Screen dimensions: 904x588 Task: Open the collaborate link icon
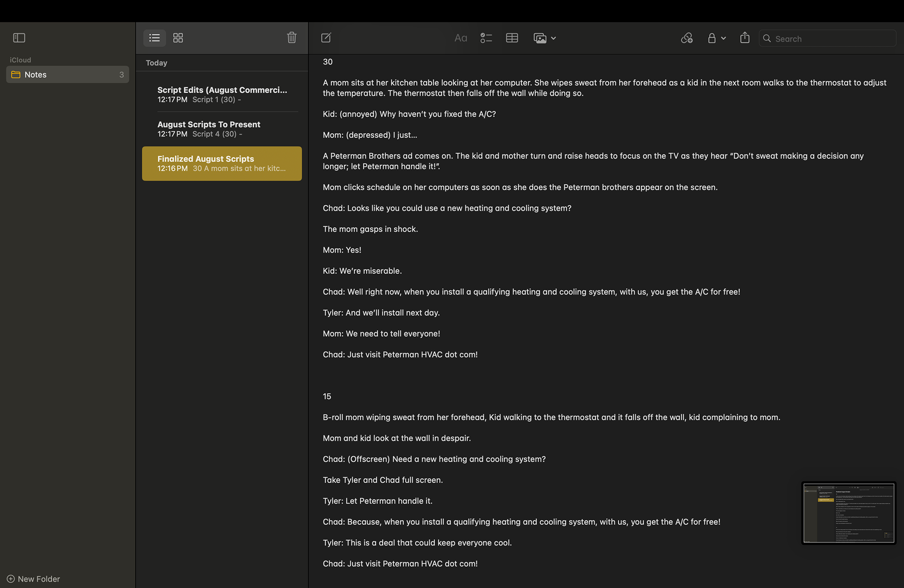[x=686, y=38]
